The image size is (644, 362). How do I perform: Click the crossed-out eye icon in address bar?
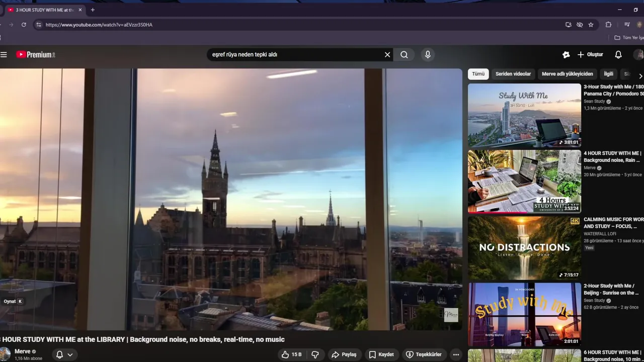click(x=580, y=25)
